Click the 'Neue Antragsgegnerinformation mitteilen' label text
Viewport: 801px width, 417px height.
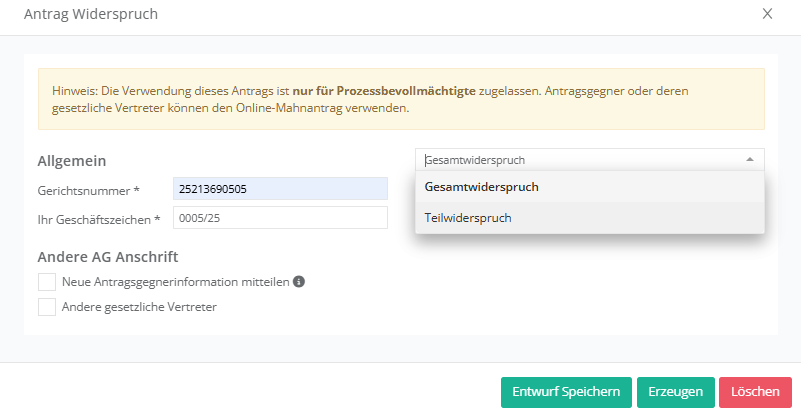click(x=175, y=282)
